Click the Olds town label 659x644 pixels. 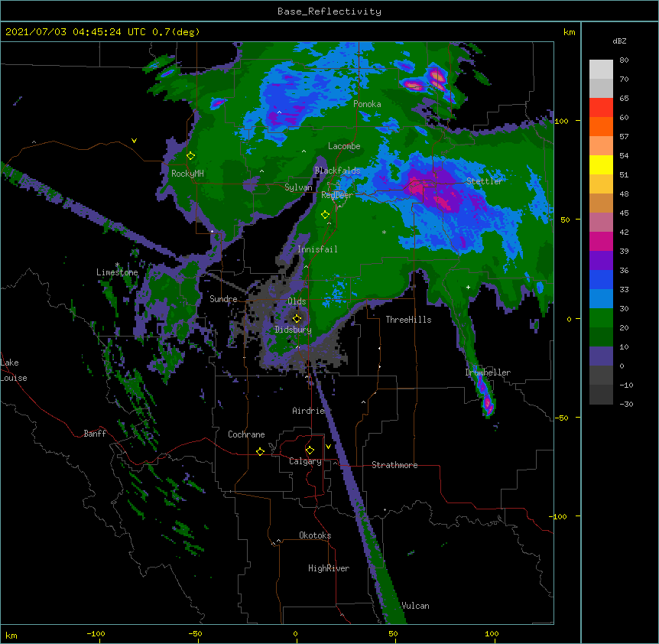pyautogui.click(x=297, y=301)
